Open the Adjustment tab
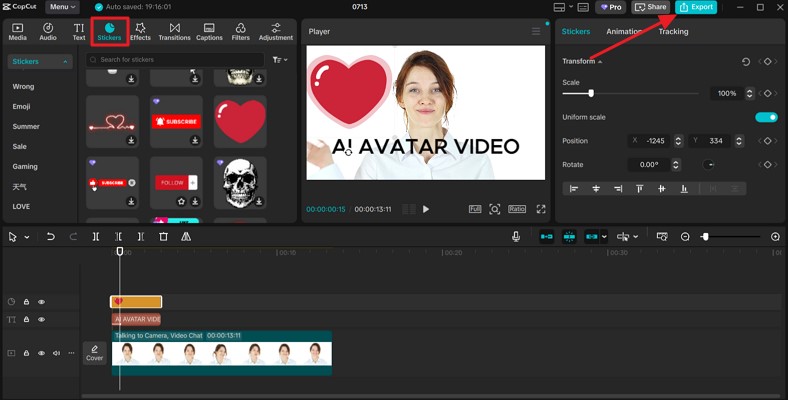Image resolution: width=788 pixels, height=400 pixels. click(276, 32)
